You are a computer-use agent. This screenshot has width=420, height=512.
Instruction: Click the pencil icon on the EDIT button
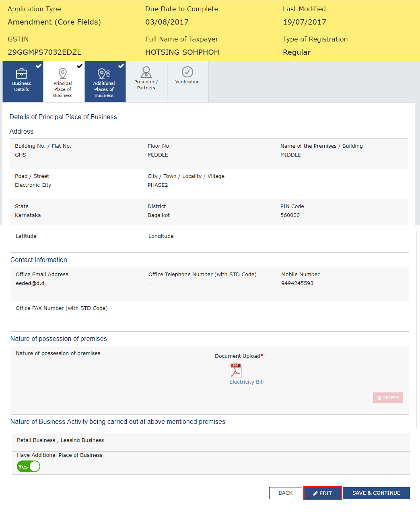(x=315, y=493)
